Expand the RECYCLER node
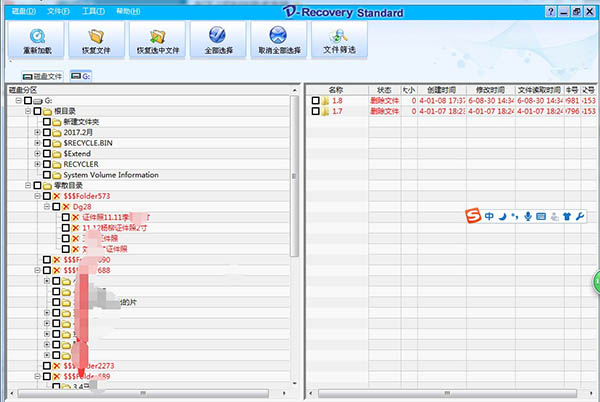The image size is (600, 402). pos(37,164)
